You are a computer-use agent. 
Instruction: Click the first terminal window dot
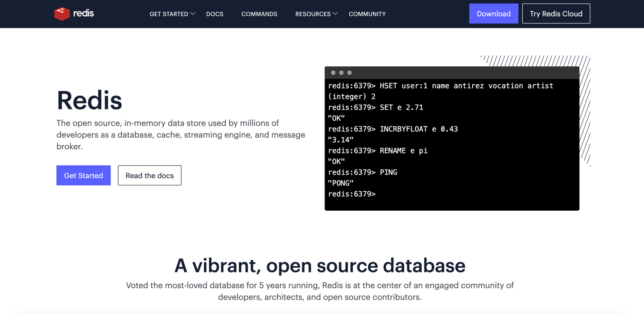point(333,73)
